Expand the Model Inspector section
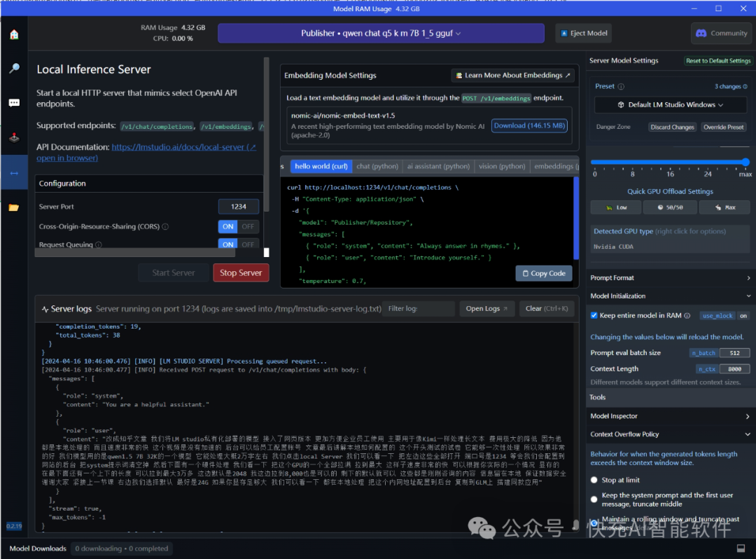This screenshot has width=756, height=559. [670, 416]
